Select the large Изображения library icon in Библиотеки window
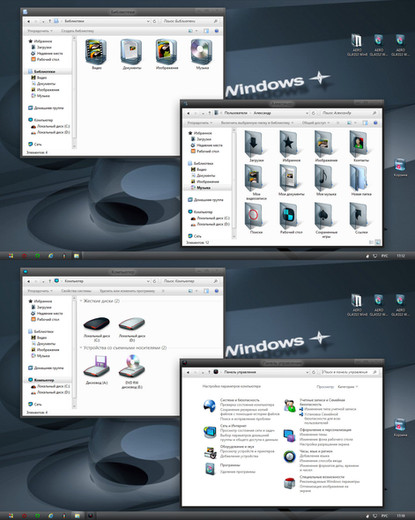The width and height of the screenshot is (415, 520). (166, 51)
